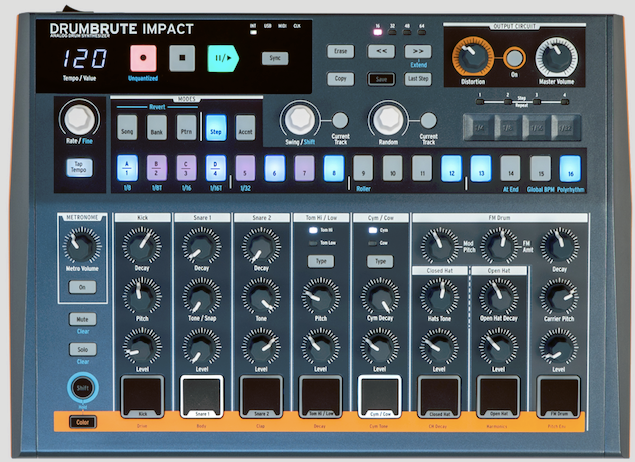Touch Step Repeat strip position 1

click(x=480, y=101)
